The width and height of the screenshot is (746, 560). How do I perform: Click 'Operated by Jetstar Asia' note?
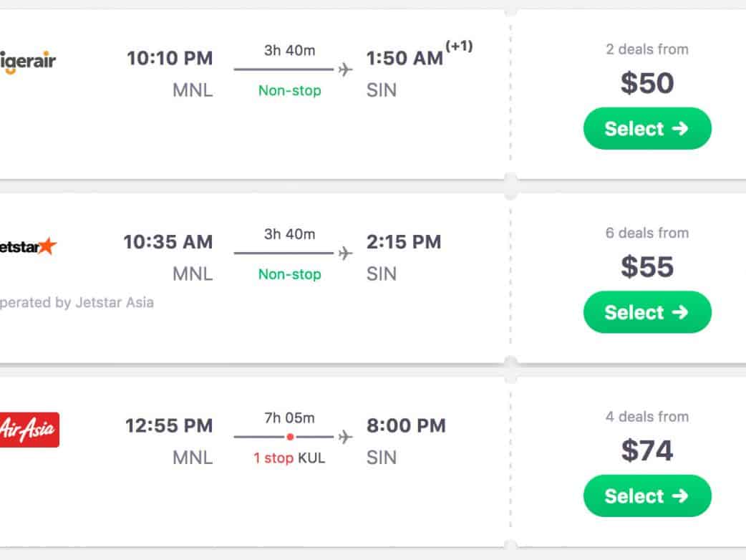tap(77, 302)
